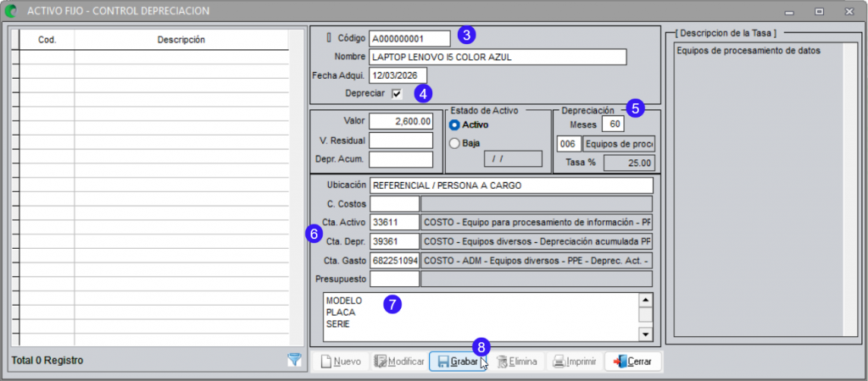
Task: Click the Descripción column header
Action: click(181, 40)
